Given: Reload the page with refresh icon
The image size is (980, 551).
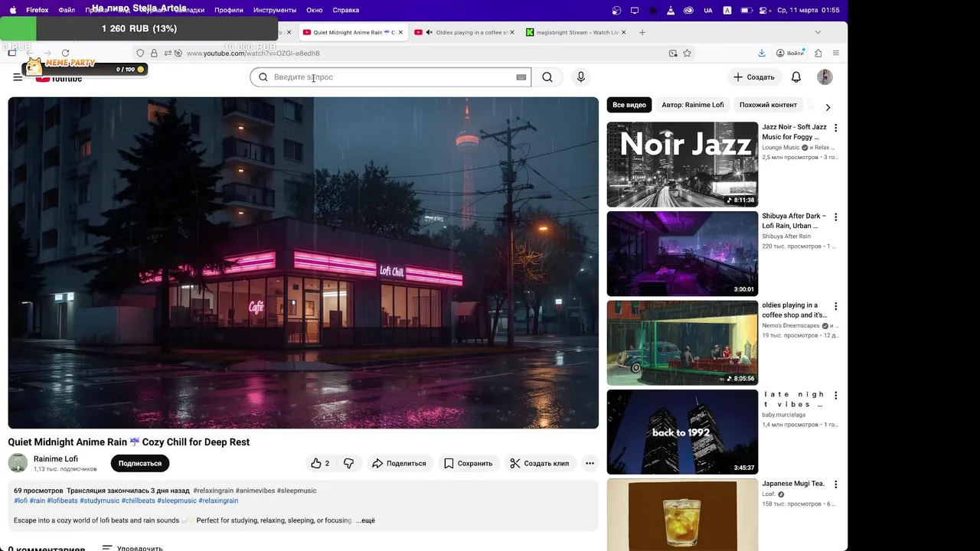Looking at the screenshot, I should 65,53.
